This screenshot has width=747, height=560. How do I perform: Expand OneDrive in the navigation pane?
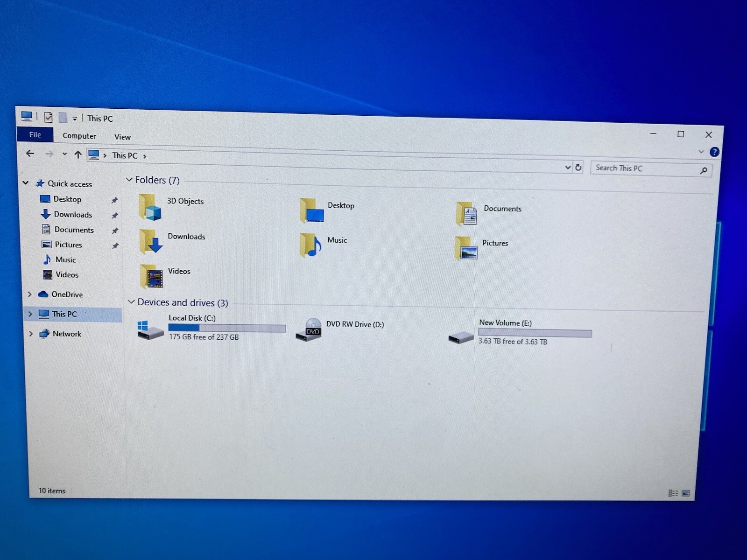pyautogui.click(x=30, y=294)
